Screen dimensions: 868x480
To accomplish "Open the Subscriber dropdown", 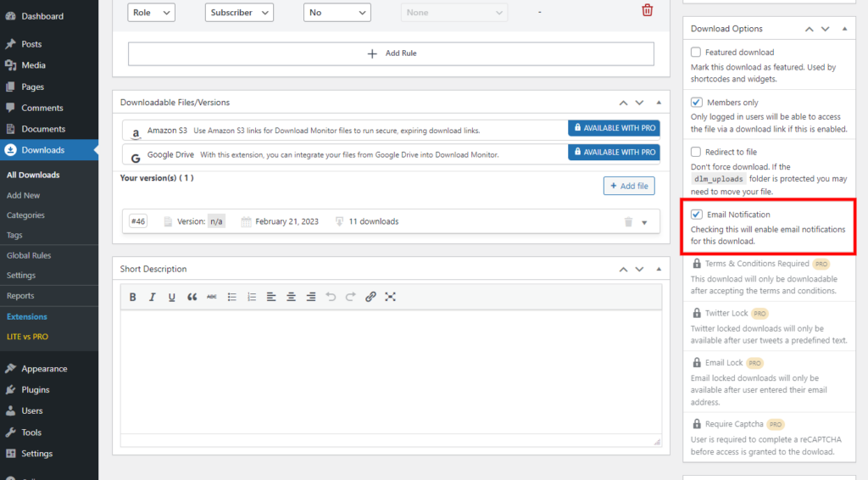I will [x=239, y=12].
